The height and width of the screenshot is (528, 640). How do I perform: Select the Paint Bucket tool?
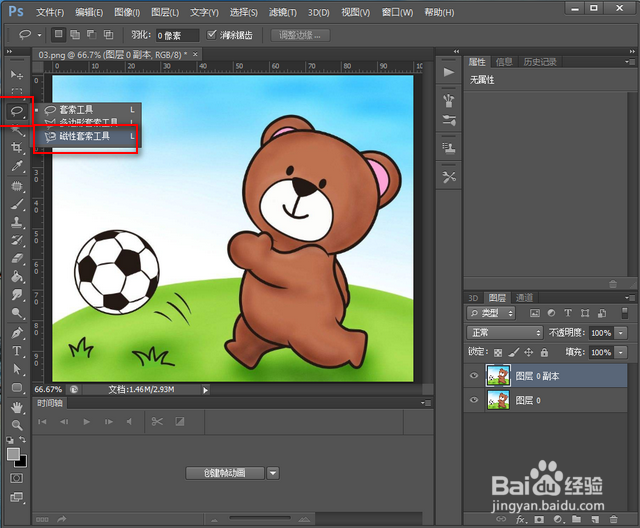click(17, 277)
